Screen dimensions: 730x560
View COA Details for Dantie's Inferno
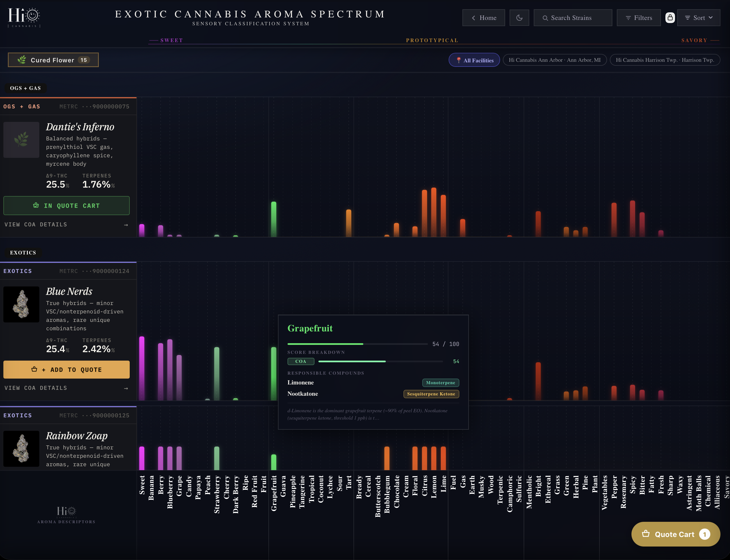tap(66, 225)
